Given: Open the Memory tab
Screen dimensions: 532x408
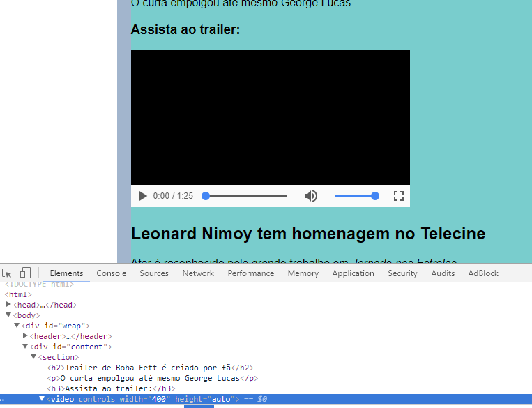Looking at the screenshot, I should click(x=303, y=273).
